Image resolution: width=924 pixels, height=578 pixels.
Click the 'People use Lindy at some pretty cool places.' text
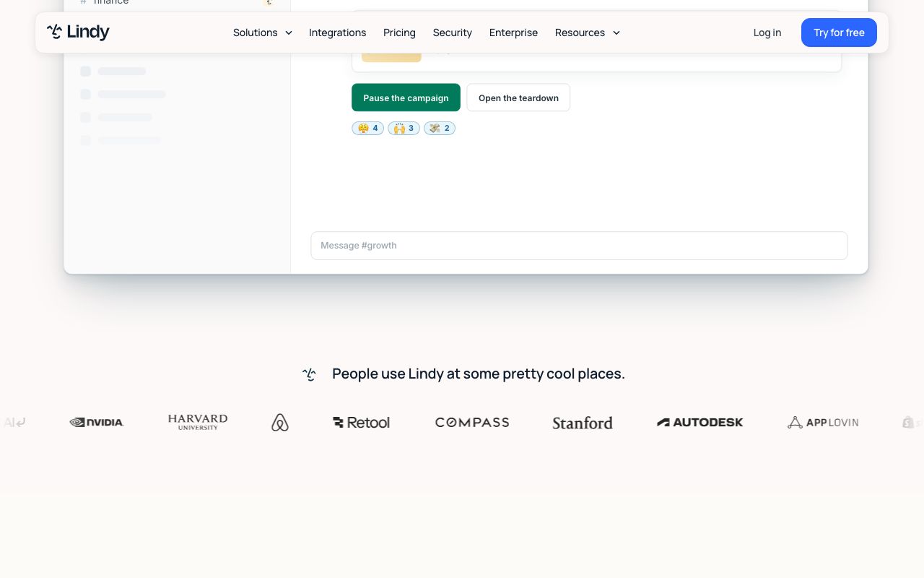[x=479, y=374]
